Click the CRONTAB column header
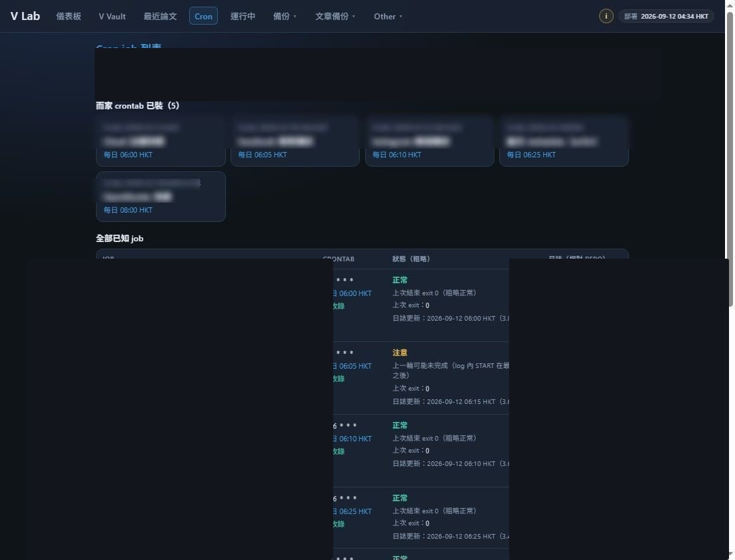This screenshot has height=560, width=735. click(x=339, y=259)
